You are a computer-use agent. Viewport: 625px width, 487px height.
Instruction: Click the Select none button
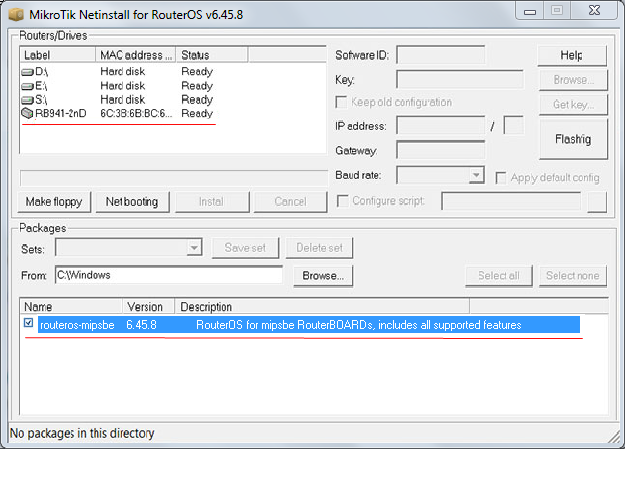(573, 276)
